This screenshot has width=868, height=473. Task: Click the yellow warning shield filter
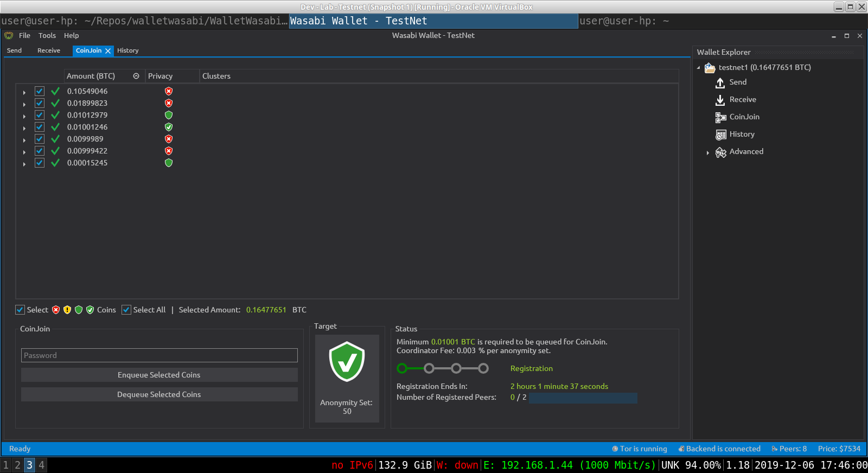click(x=67, y=310)
